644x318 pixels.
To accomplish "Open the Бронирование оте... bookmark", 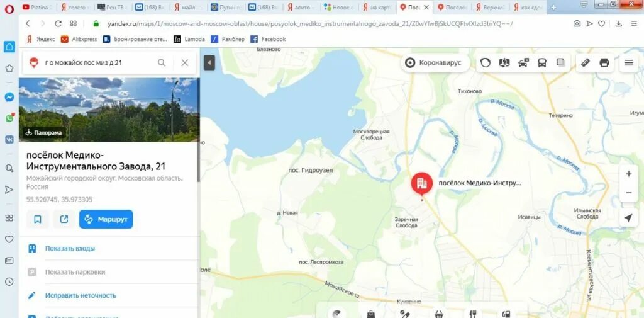I will point(135,39).
